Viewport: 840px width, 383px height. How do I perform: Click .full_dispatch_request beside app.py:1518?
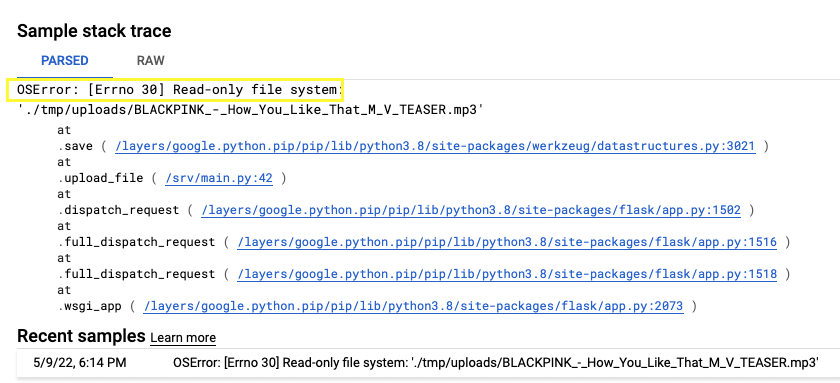pyautogui.click(x=137, y=274)
